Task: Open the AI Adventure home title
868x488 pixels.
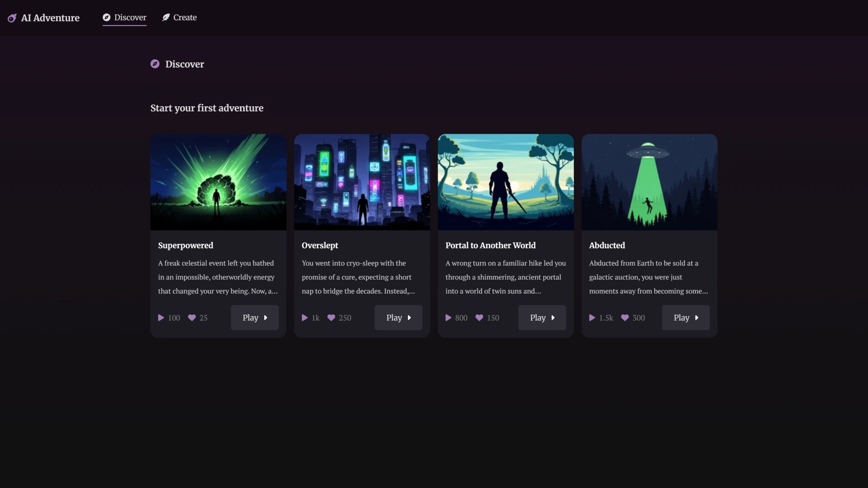Action: pyautogui.click(x=50, y=18)
